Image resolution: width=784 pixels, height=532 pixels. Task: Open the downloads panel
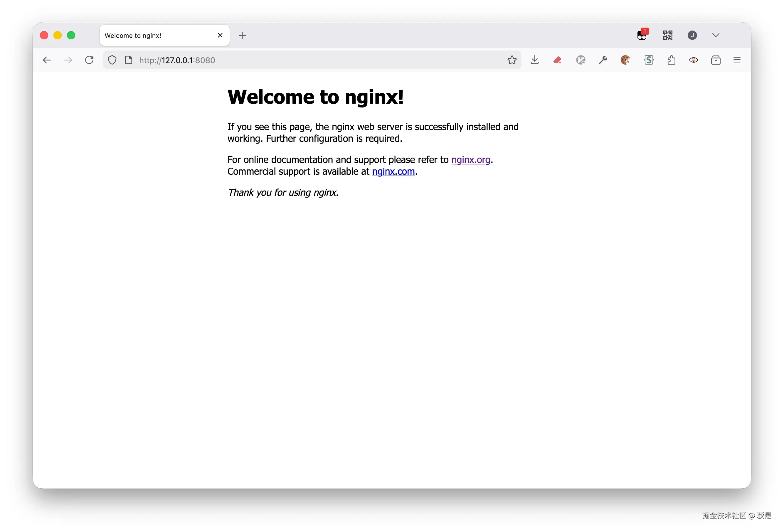(x=535, y=60)
